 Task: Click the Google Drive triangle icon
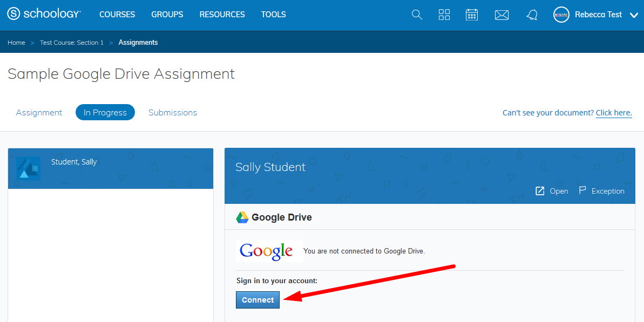(x=242, y=217)
